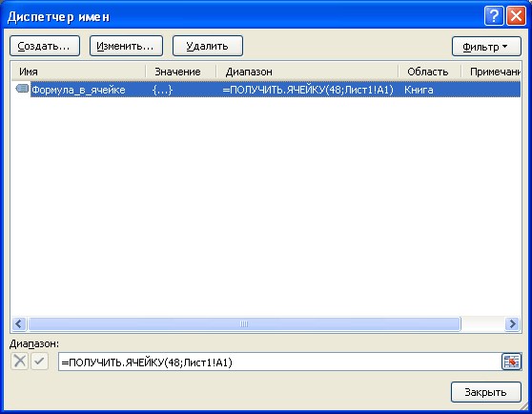Click the Диапазон column header
This screenshot has width=532, height=414.
307,72
